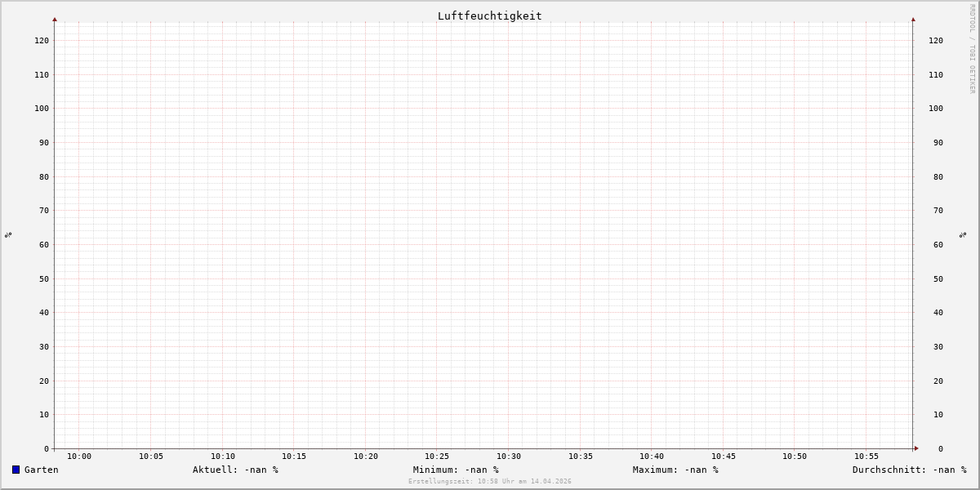
Task: Click the Garten legend label
Action: [x=41, y=470]
